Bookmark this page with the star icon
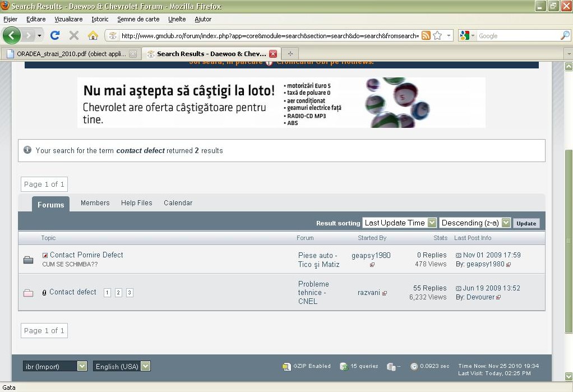The width and height of the screenshot is (573, 392). coord(437,35)
